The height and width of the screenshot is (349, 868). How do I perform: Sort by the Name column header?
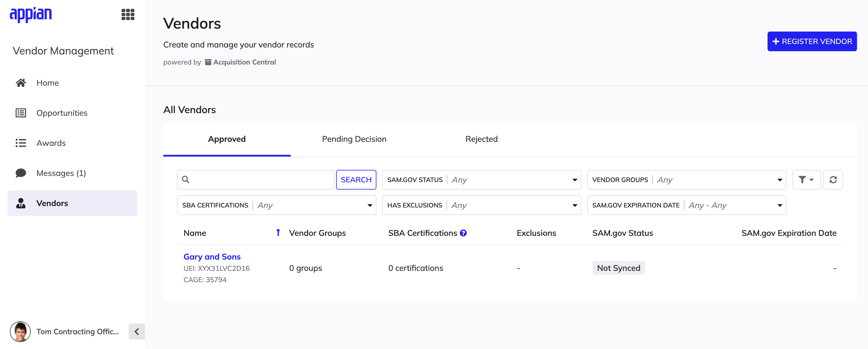[195, 233]
